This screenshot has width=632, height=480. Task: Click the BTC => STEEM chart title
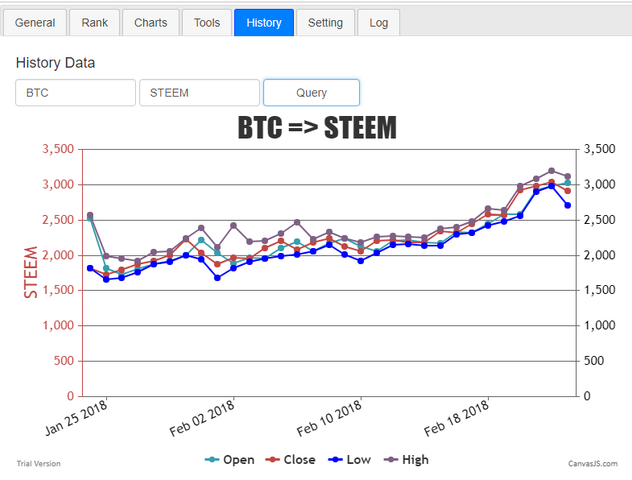[x=317, y=127]
